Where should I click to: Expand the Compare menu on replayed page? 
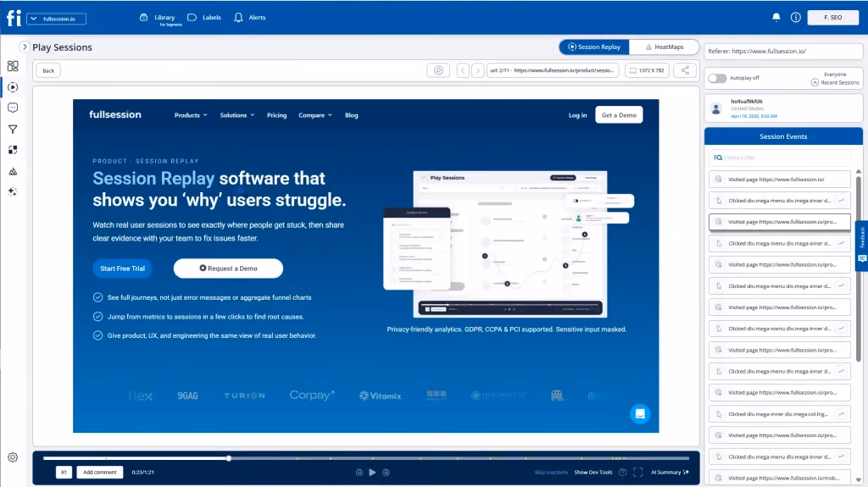click(x=315, y=115)
